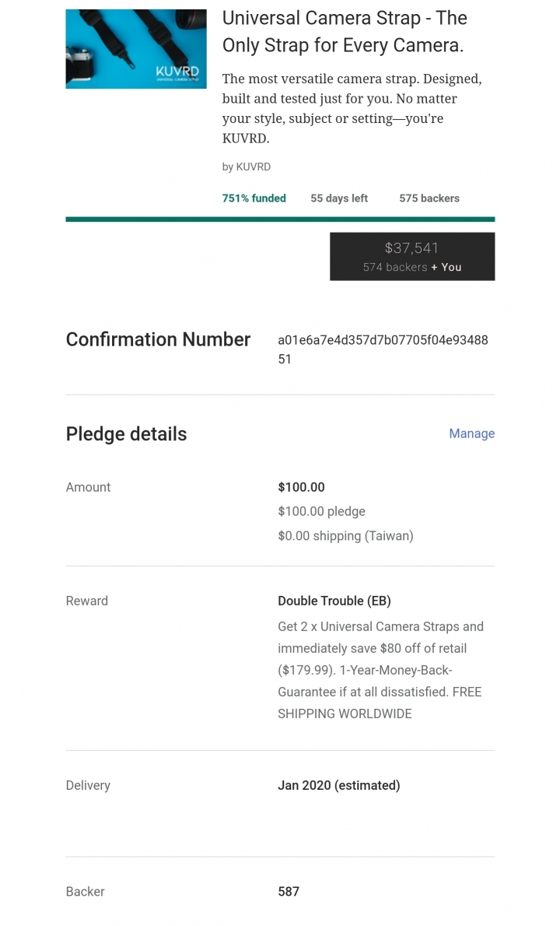Click the Universal Camera Strap project title
This screenshot has height=926, width=560.
tap(345, 31)
